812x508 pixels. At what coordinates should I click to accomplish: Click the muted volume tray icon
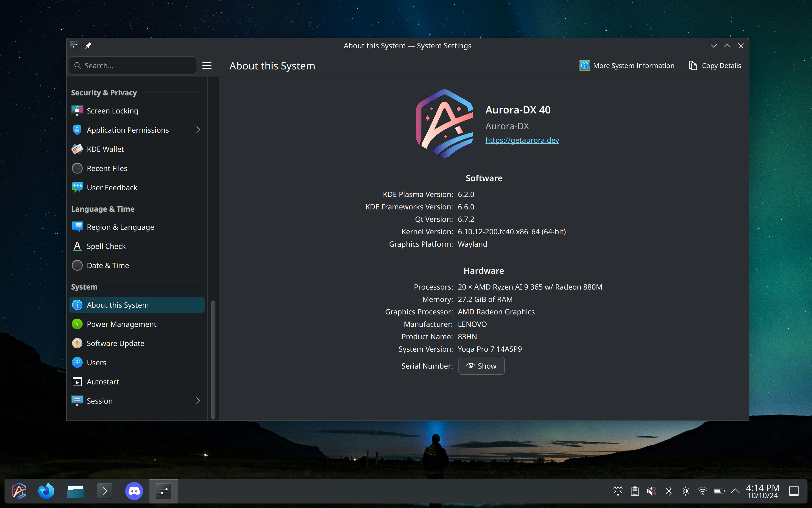(652, 491)
